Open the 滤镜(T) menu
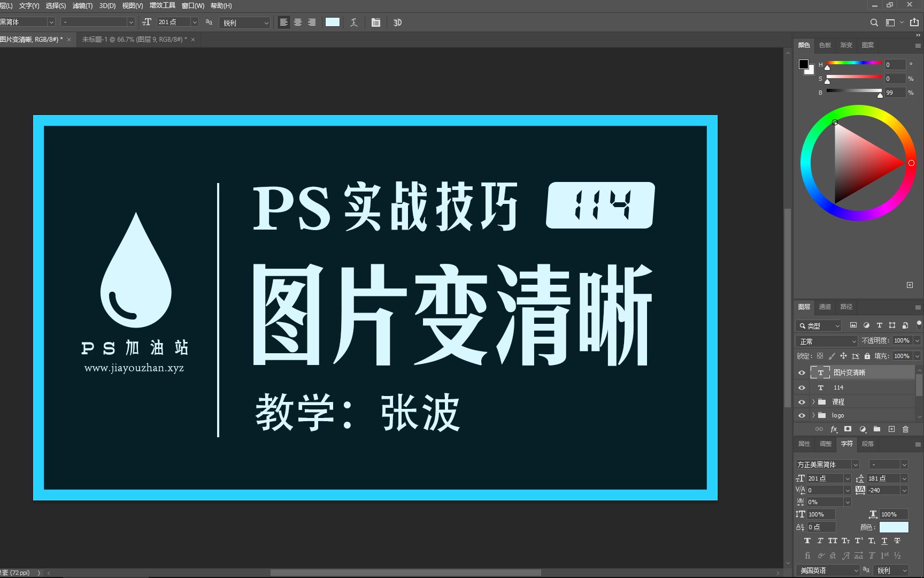924x578 pixels. 82,5
